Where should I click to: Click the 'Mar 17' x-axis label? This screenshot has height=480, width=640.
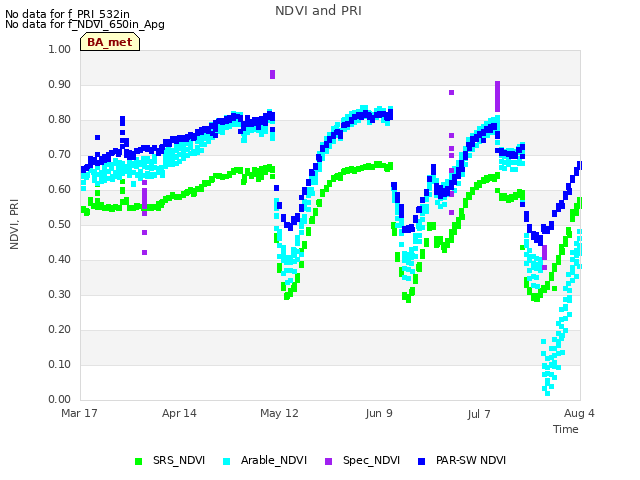[x=79, y=413]
